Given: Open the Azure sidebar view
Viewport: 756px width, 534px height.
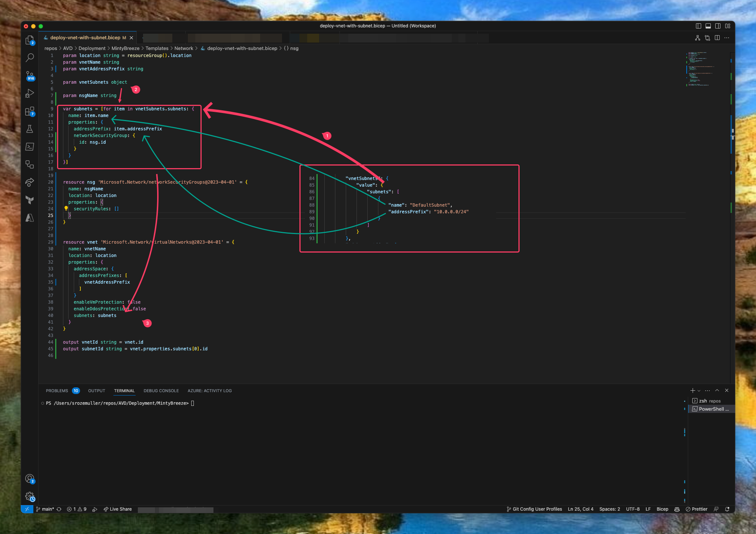Looking at the screenshot, I should point(30,218).
